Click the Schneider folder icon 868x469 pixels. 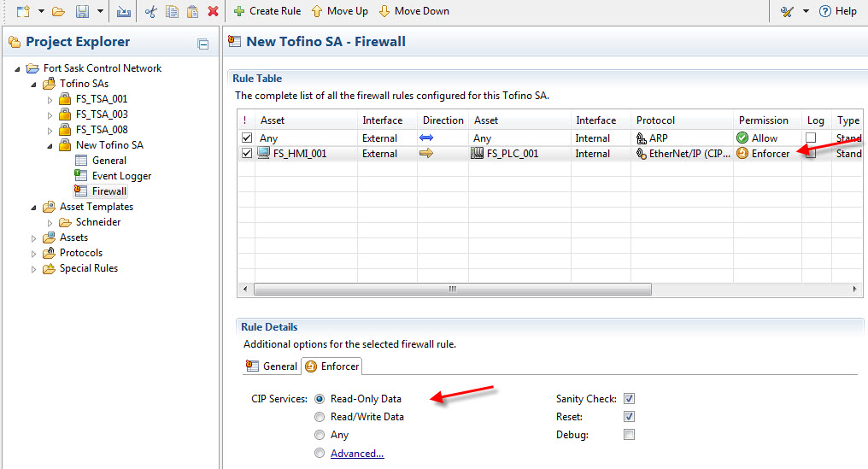coord(65,222)
